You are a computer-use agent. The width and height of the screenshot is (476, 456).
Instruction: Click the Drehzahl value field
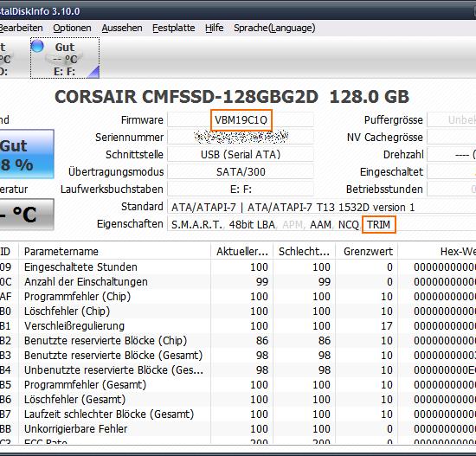click(x=452, y=155)
